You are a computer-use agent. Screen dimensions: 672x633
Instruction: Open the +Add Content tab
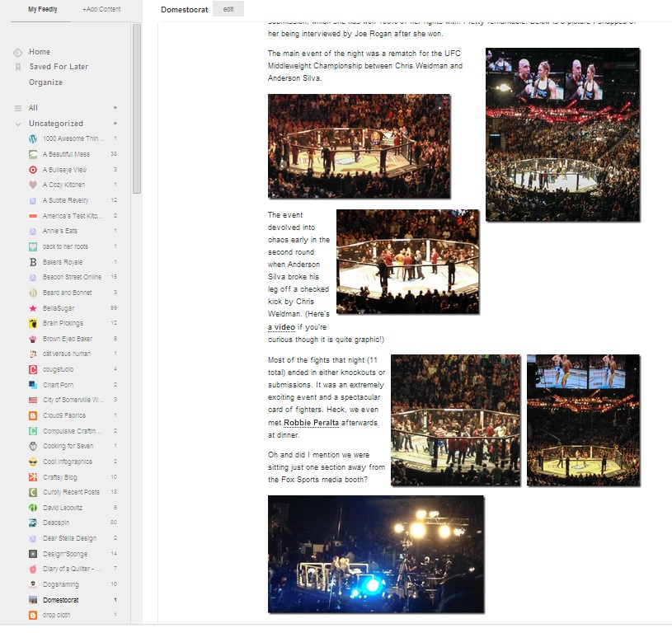pyautogui.click(x=101, y=9)
